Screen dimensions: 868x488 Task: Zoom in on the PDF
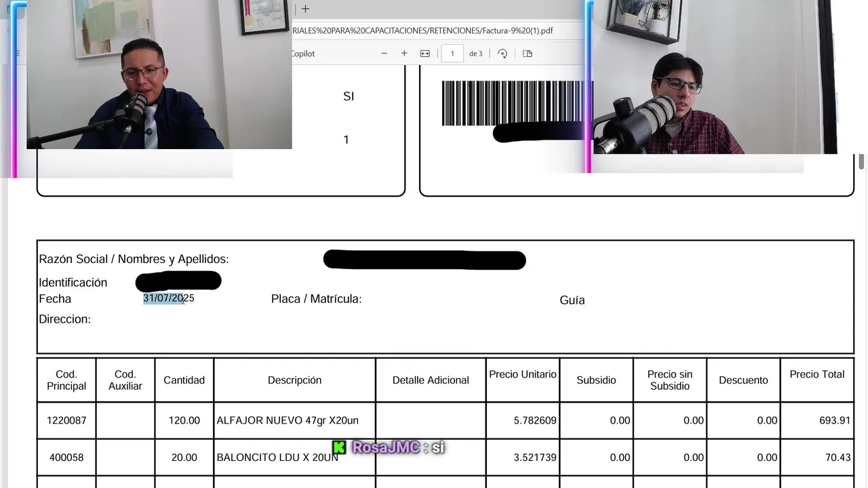click(404, 54)
